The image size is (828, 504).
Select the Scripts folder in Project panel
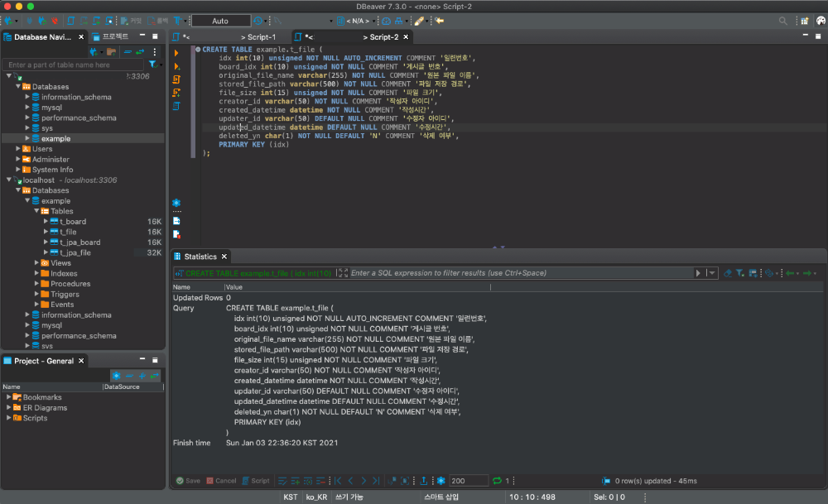[35, 418]
